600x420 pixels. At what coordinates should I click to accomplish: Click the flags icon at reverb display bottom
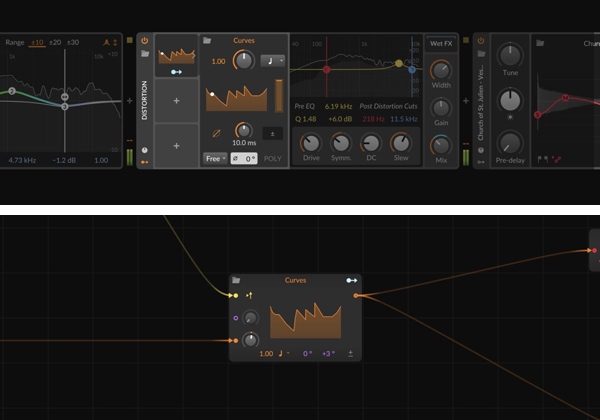[x=542, y=159]
